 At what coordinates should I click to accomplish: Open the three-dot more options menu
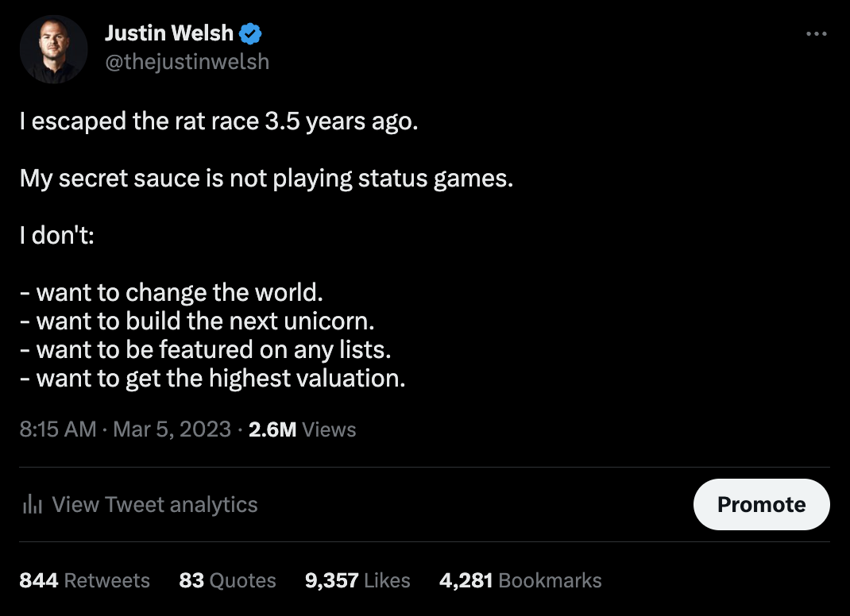coord(816,33)
